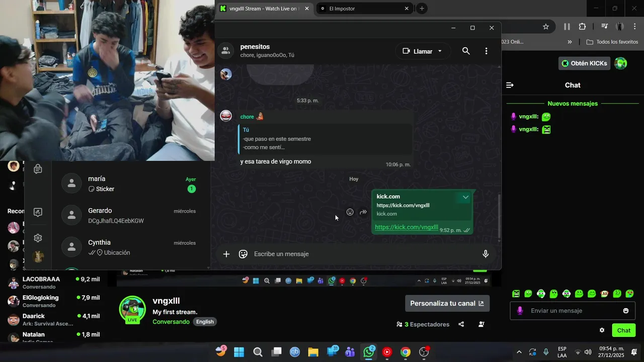Open chore's avatar in the chat

[x=226, y=116]
